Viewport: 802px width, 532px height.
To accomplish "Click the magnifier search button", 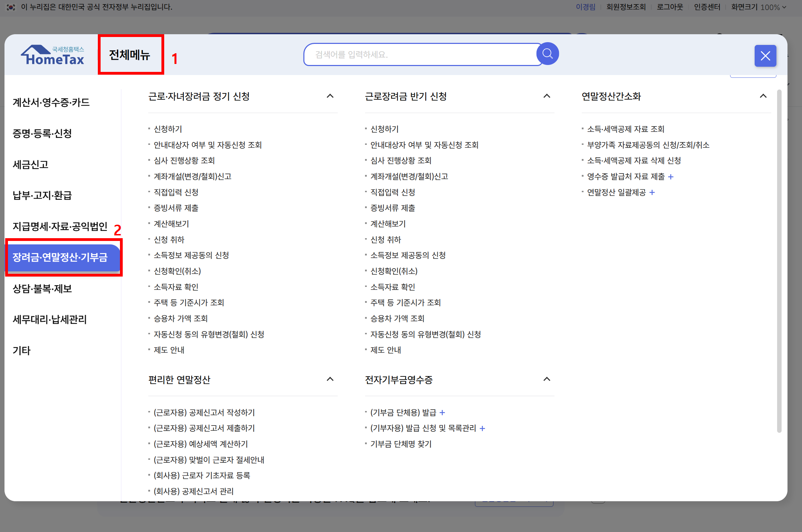I will (548, 54).
